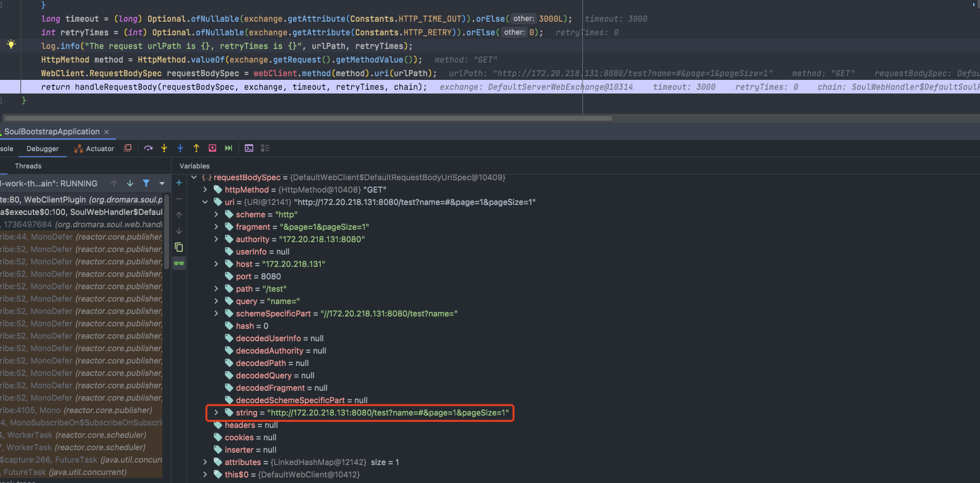Click the Step Out up arrow
980x483 pixels.
[x=196, y=148]
